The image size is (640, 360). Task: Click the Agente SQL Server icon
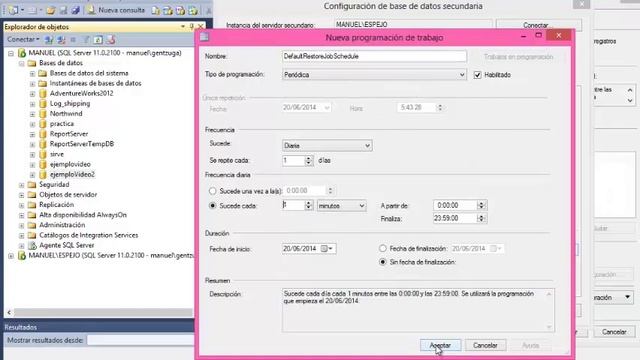pyautogui.click(x=32, y=245)
